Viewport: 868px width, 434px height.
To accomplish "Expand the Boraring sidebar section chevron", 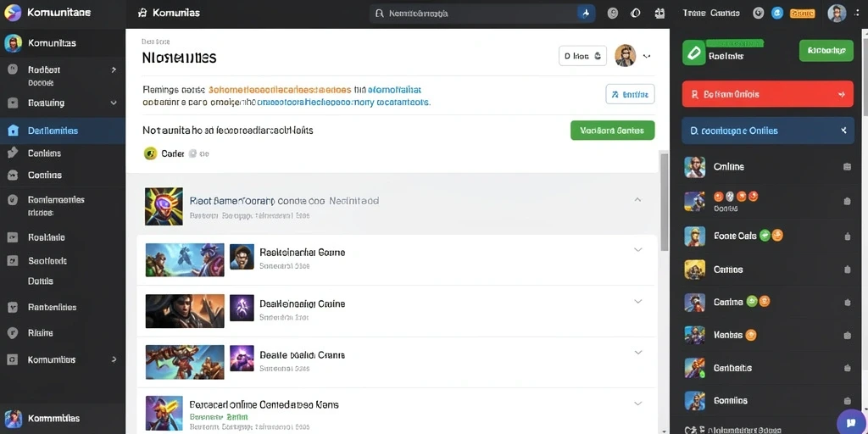I will pyautogui.click(x=114, y=103).
